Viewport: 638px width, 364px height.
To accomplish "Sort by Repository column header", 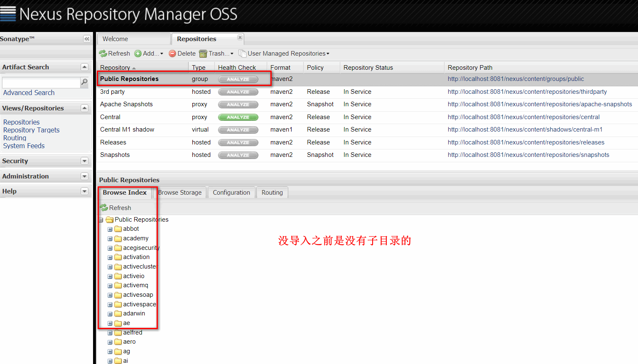I will pyautogui.click(x=143, y=68).
